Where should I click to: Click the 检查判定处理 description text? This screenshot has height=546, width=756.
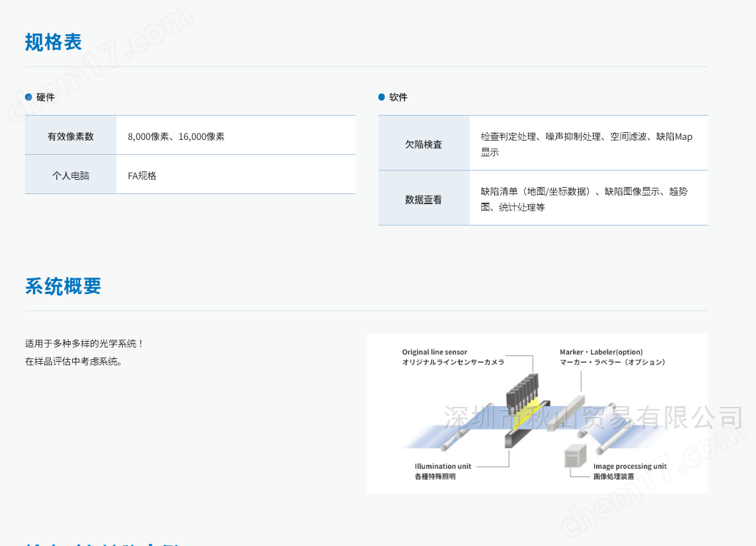[586, 144]
